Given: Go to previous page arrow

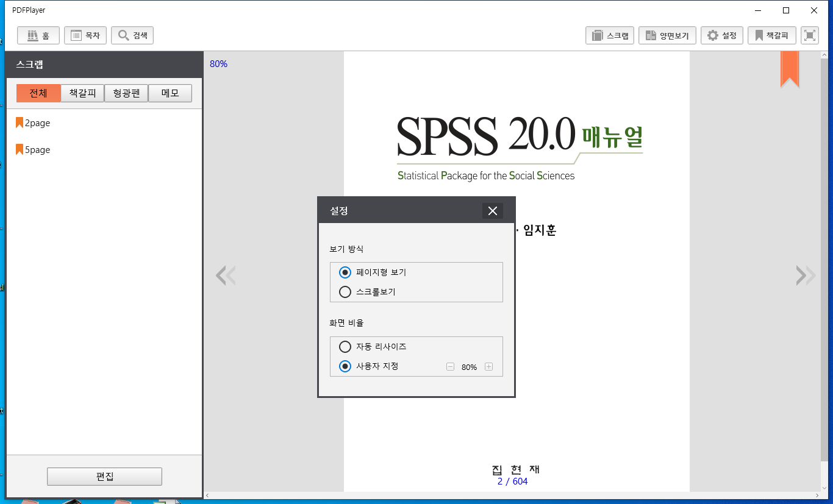Looking at the screenshot, I should point(226,275).
